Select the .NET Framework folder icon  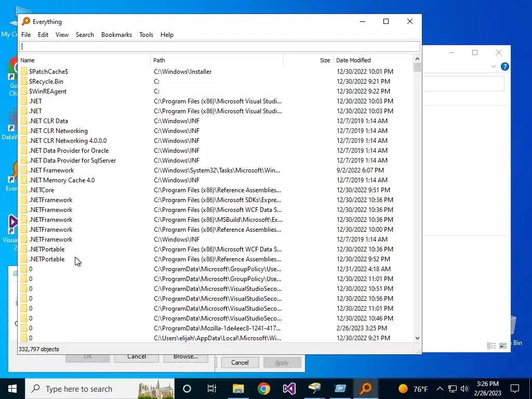[x=24, y=170]
